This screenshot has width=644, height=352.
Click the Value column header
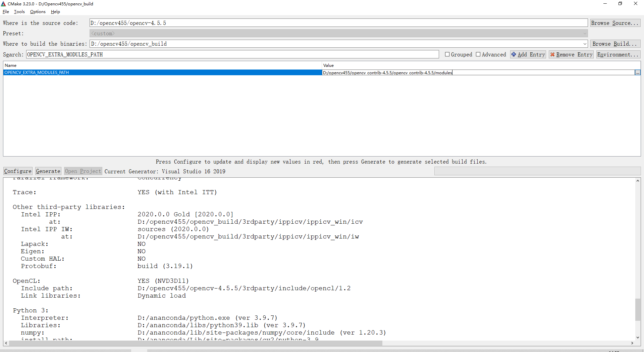point(481,65)
